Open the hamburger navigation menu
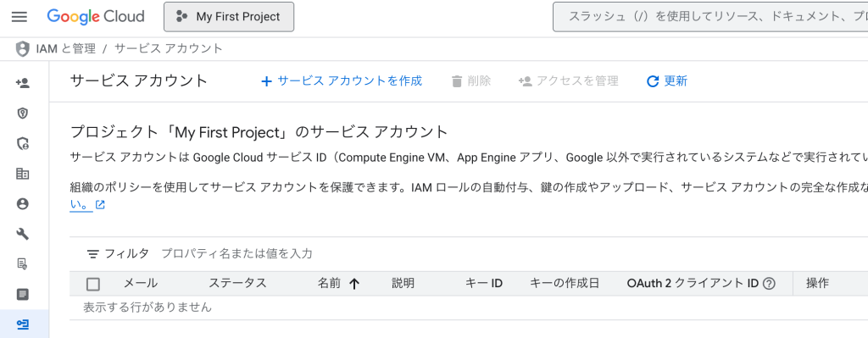The image size is (868, 338). (19, 17)
